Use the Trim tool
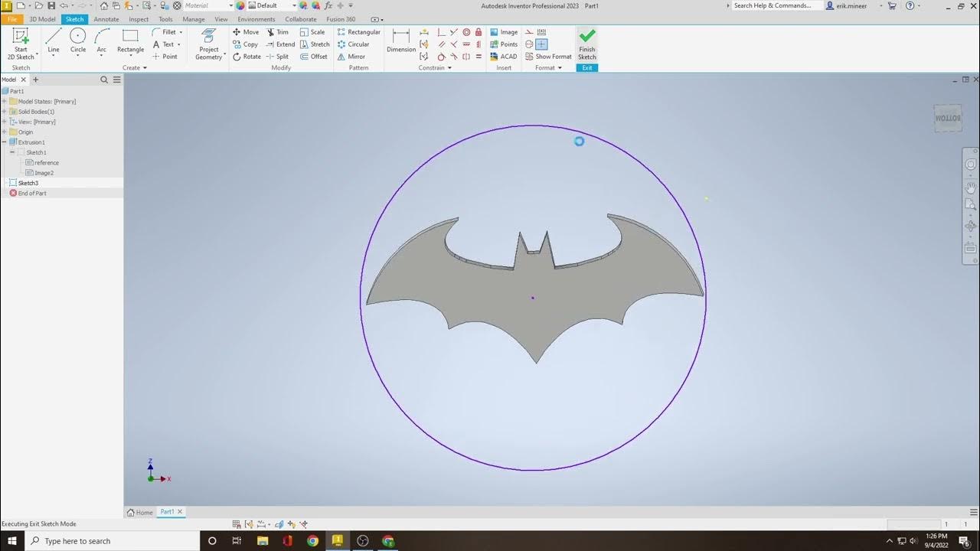The image size is (980, 551). 278,32
